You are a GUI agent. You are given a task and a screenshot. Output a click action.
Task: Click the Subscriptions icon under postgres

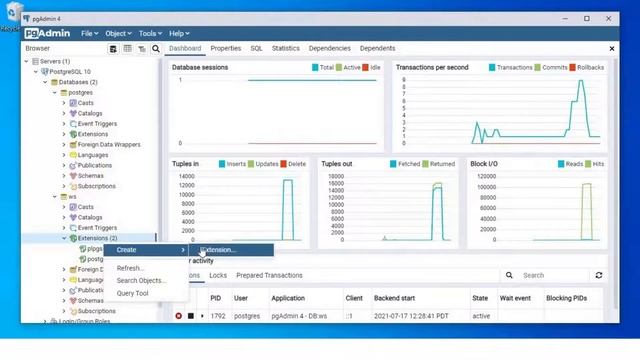pos(73,186)
